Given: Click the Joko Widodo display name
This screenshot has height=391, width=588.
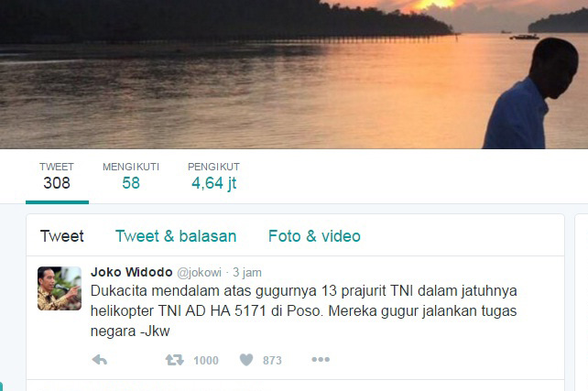Looking at the screenshot, I should pos(132,272).
